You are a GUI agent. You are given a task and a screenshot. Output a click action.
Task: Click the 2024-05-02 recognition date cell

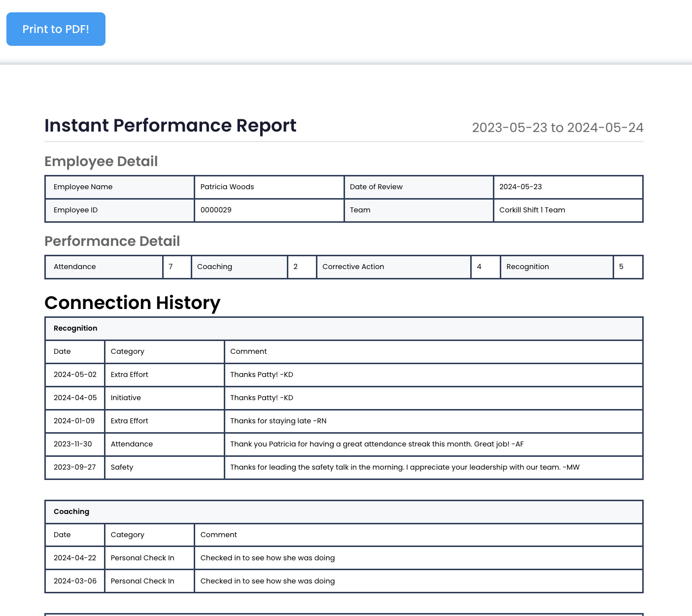pyautogui.click(x=75, y=375)
